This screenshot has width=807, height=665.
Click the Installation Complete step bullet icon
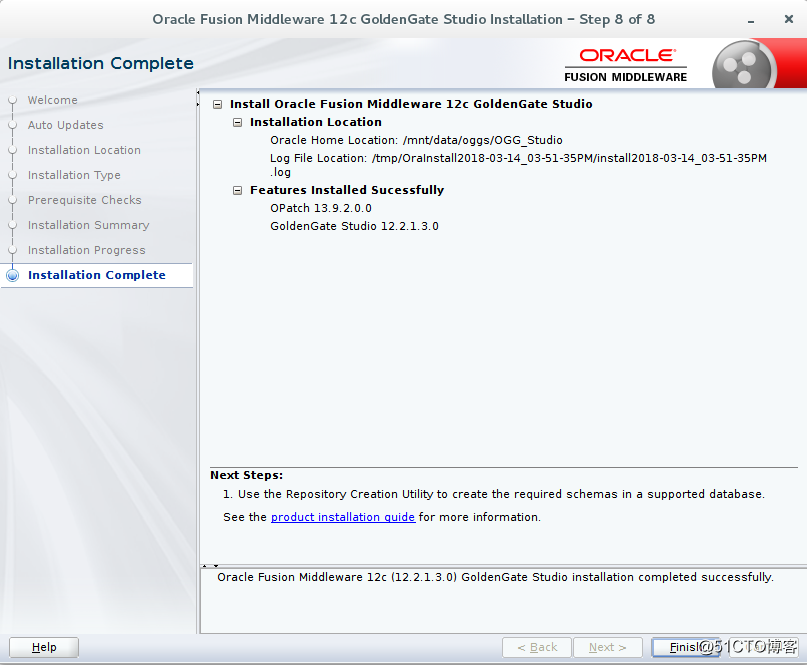[x=13, y=275]
